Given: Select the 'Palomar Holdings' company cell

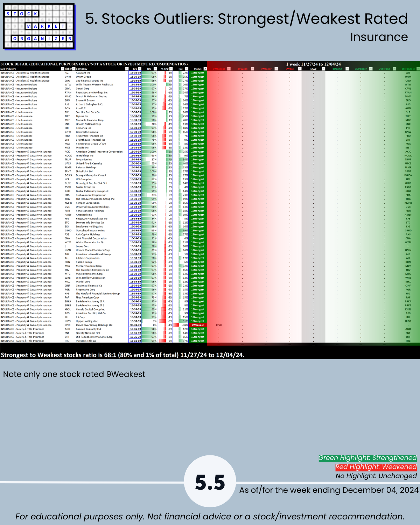Looking at the screenshot, I should (x=86, y=167).
